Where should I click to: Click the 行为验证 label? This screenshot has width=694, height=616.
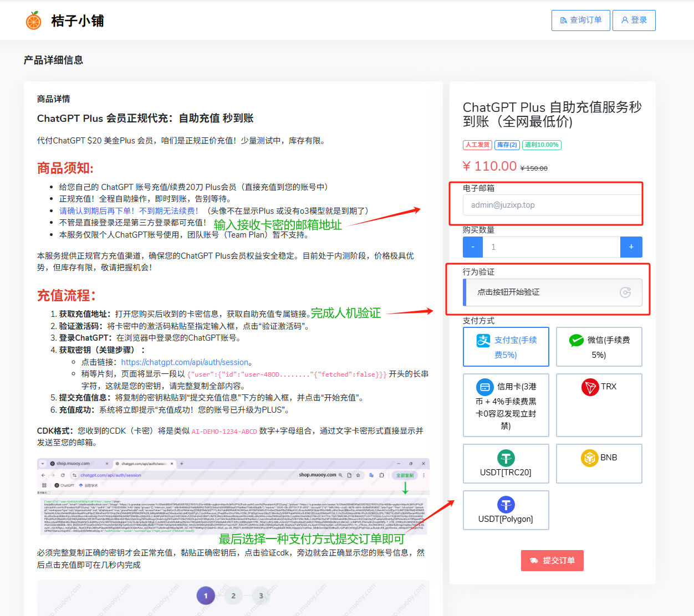[478, 272]
